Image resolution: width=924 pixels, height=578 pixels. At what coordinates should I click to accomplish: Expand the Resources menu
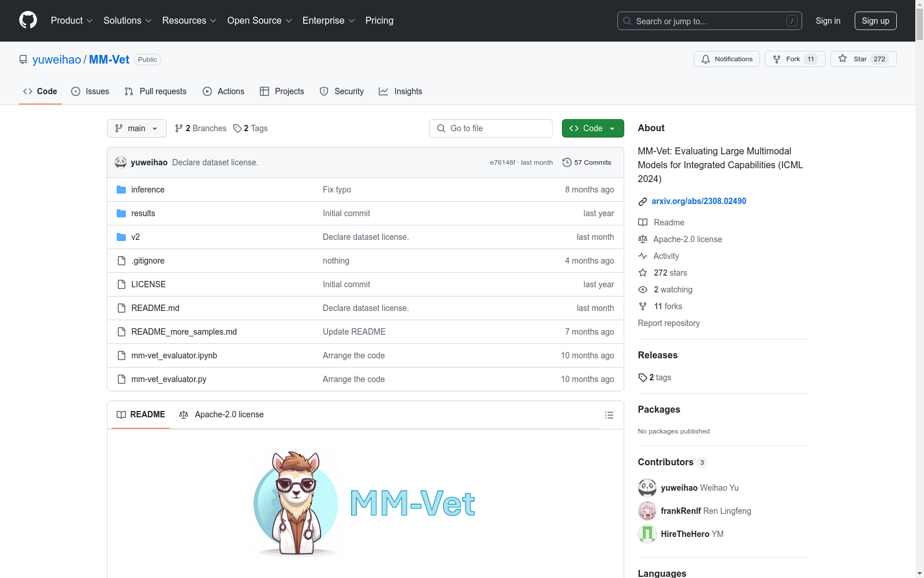[x=189, y=20]
